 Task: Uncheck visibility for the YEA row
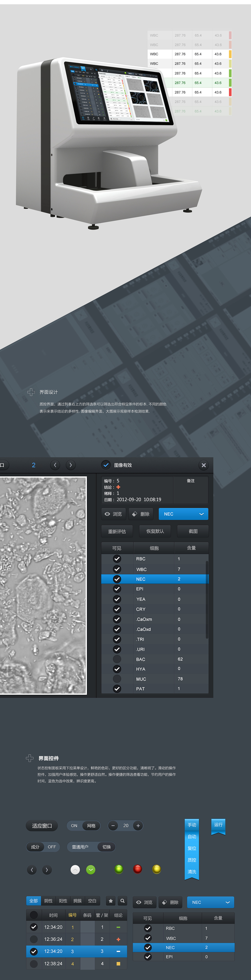point(117,599)
